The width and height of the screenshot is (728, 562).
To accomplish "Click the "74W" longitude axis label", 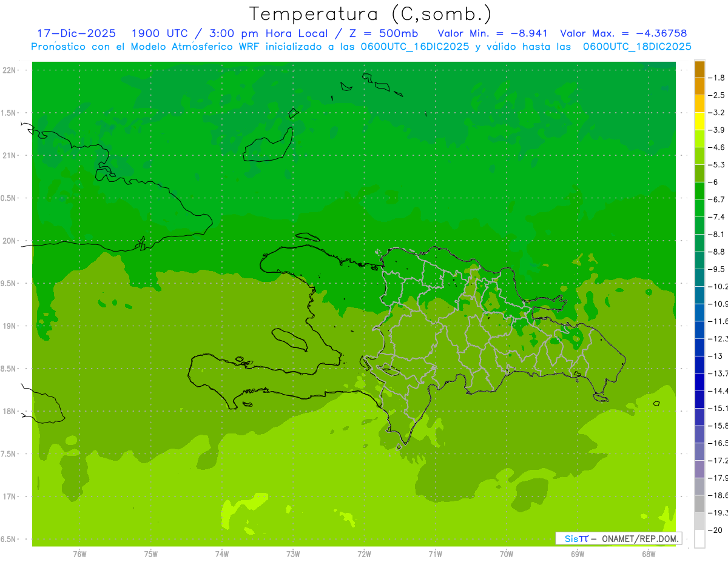I will click(222, 554).
